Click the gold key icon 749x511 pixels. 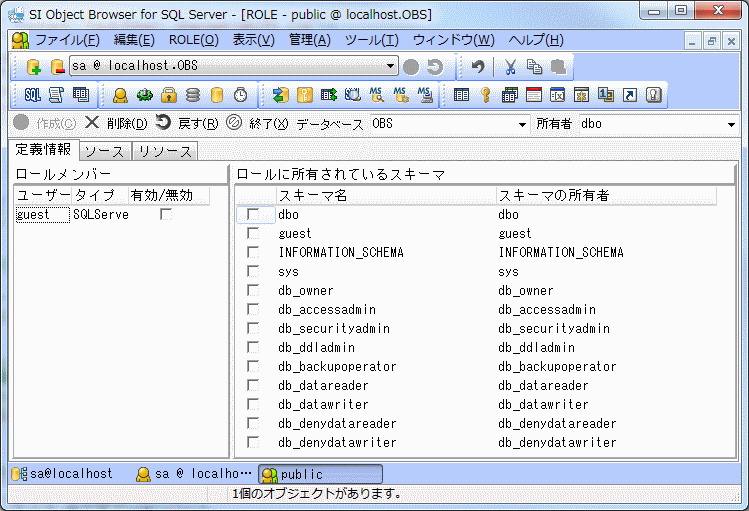point(486,95)
